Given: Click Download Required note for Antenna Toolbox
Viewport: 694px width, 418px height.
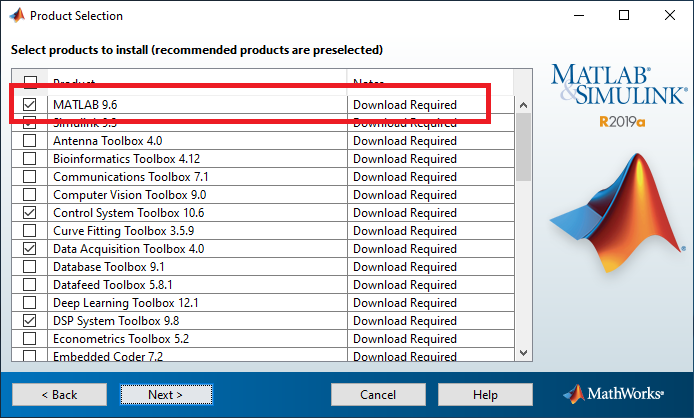Looking at the screenshot, I should point(405,141).
